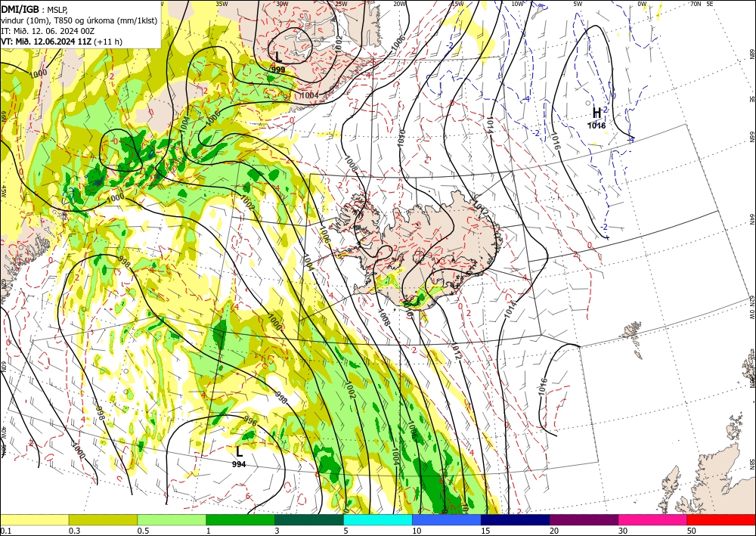Click the 15W longitude label
756x536 pixels.
(457, 4)
